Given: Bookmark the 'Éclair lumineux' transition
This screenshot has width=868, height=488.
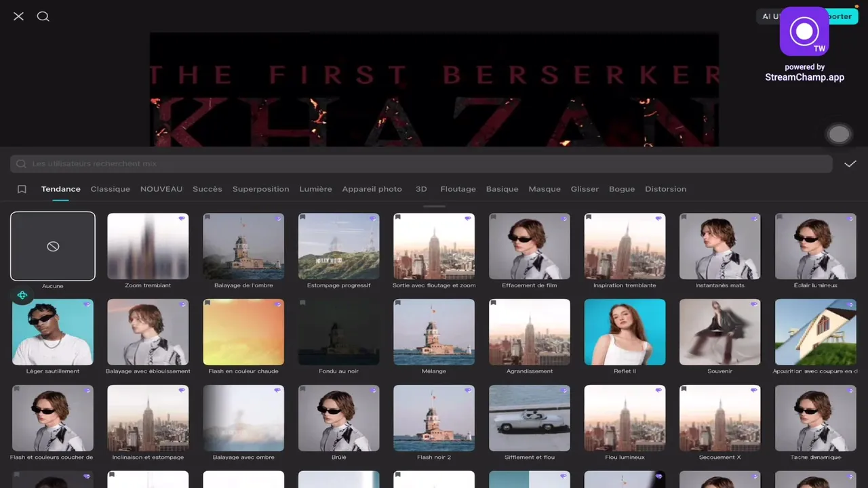Looking at the screenshot, I should 781,218.
